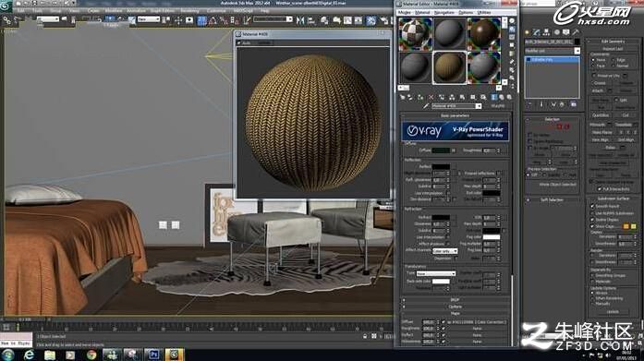
Task: Switch to the Display command panel tab
Action: 566,32
